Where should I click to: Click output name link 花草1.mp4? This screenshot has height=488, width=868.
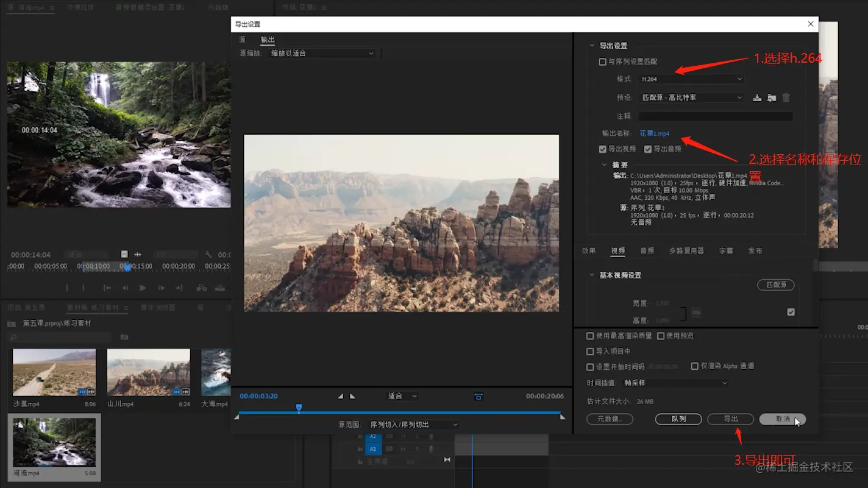[x=655, y=133]
